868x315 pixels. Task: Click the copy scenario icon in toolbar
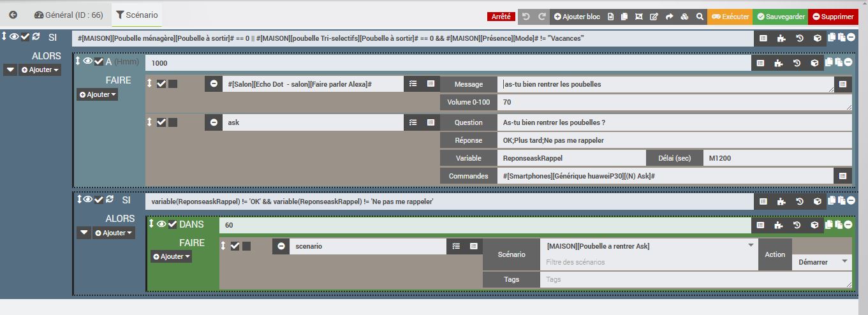625,17
